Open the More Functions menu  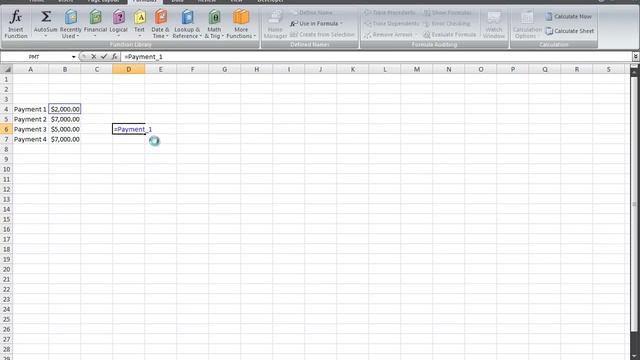[x=241, y=24]
